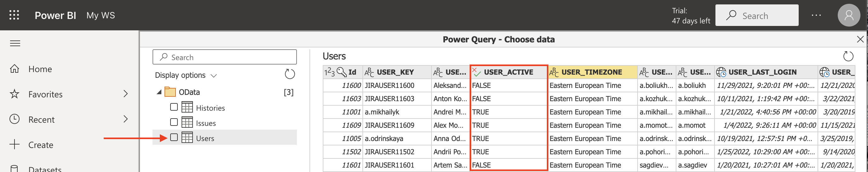Open Create in the left navigation
This screenshot has width=868, height=172.
click(x=40, y=145)
